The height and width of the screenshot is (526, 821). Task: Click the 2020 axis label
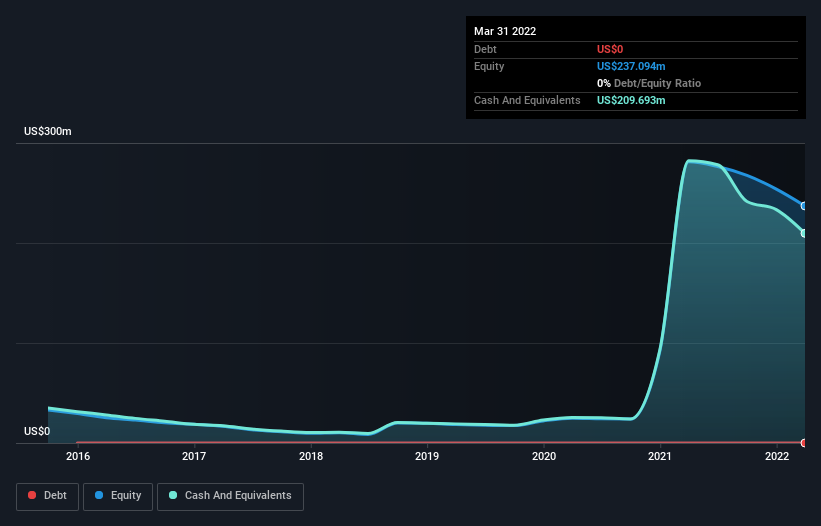coord(544,456)
